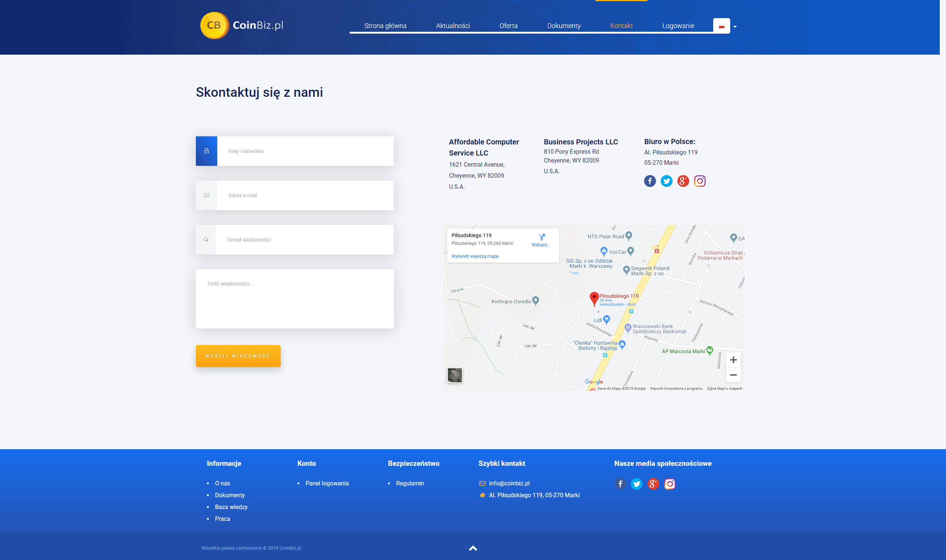Click the CoinBiz.pl coin logo
The height and width of the screenshot is (560, 946).
(x=214, y=25)
